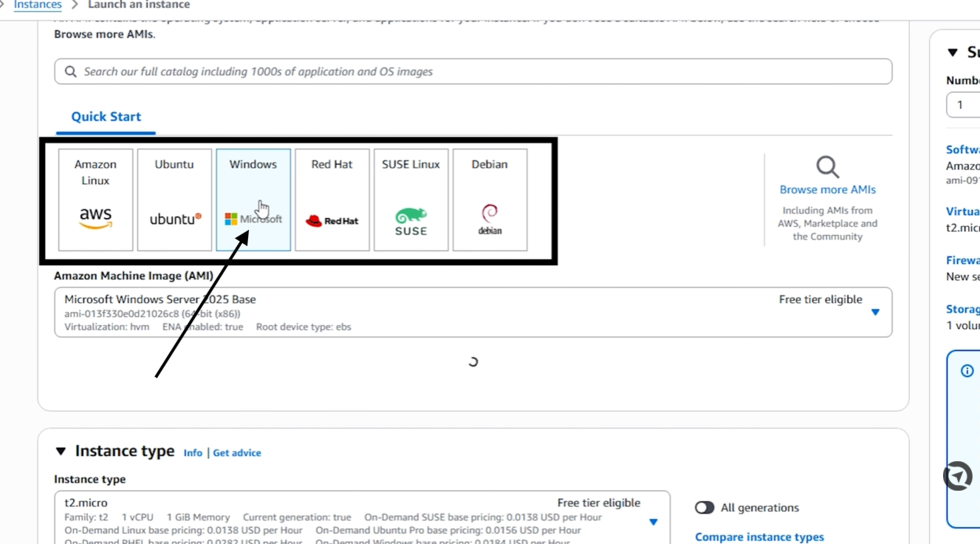Click the Get advice link
Viewport: 980px width, 544px height.
tap(237, 453)
